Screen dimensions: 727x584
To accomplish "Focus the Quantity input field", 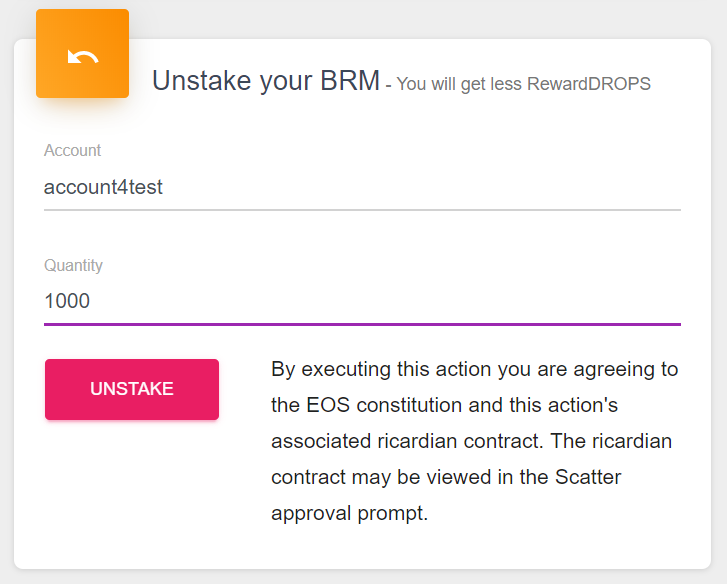I will click(362, 301).
